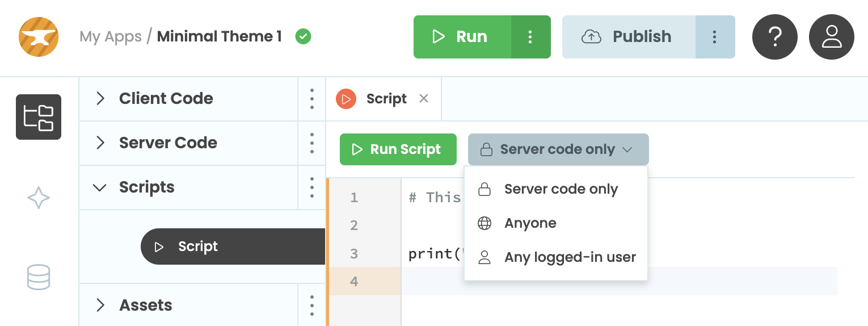Select the Script item in the Scripts tree
Image resolution: width=868 pixels, height=326 pixels.
(x=233, y=246)
